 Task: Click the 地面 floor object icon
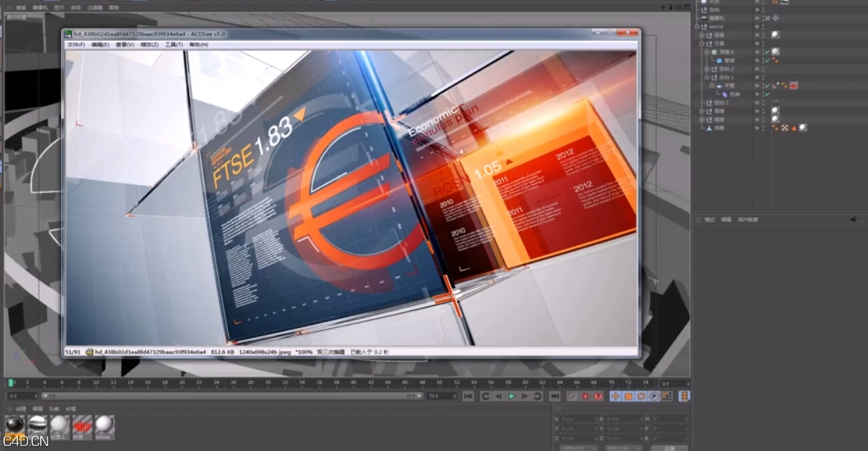coord(710,128)
